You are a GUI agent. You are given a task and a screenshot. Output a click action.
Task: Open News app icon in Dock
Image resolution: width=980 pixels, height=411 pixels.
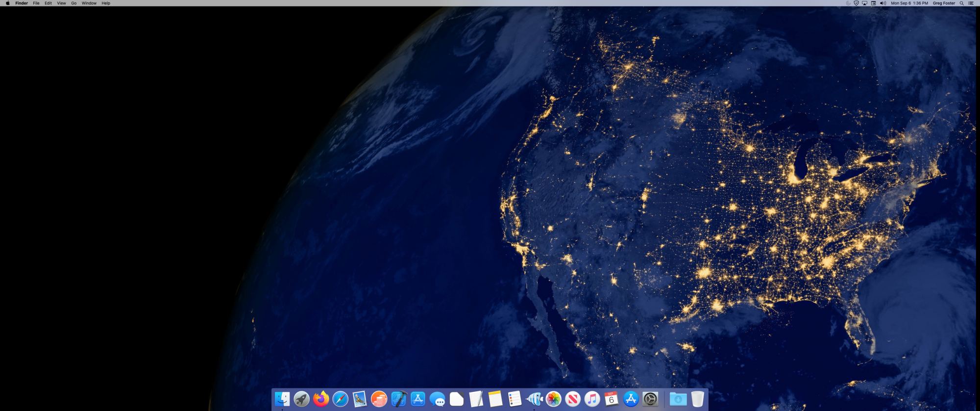pyautogui.click(x=573, y=399)
